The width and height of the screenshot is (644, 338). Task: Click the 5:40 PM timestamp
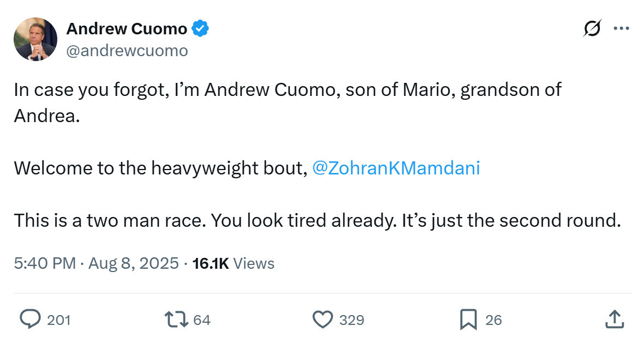click(x=45, y=263)
